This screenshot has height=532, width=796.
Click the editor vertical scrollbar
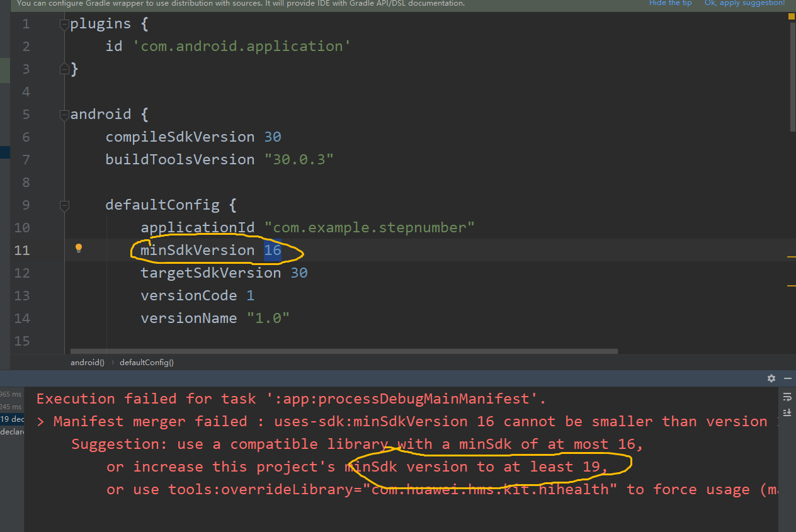[792, 79]
